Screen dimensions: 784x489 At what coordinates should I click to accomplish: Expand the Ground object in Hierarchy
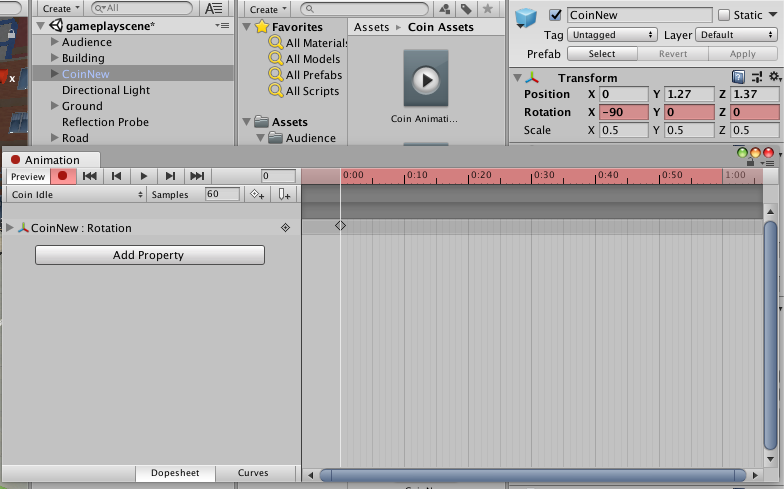tap(54, 106)
